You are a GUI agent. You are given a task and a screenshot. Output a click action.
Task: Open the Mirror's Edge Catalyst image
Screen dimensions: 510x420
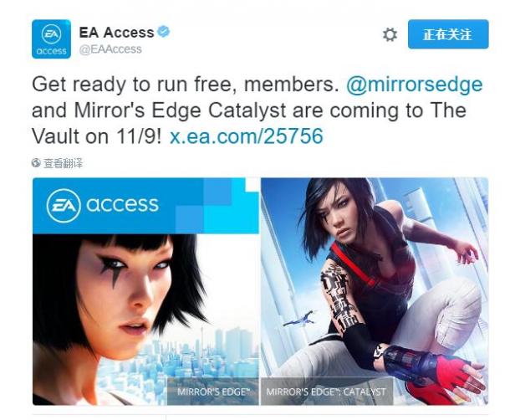(375, 291)
